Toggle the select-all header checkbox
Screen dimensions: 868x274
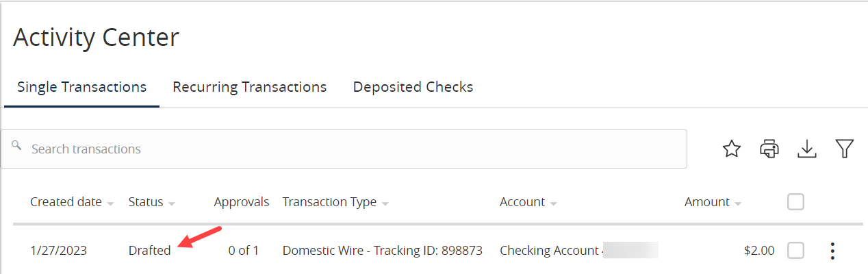click(x=795, y=201)
